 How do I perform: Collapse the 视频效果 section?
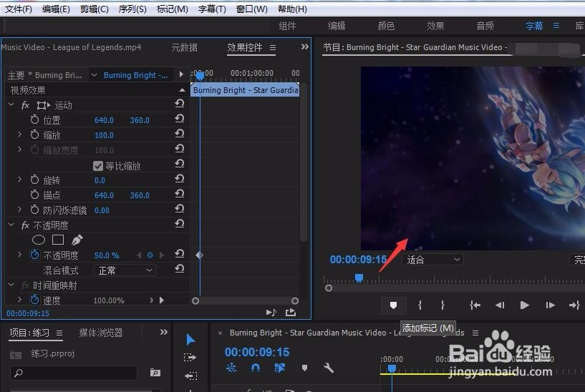182,90
